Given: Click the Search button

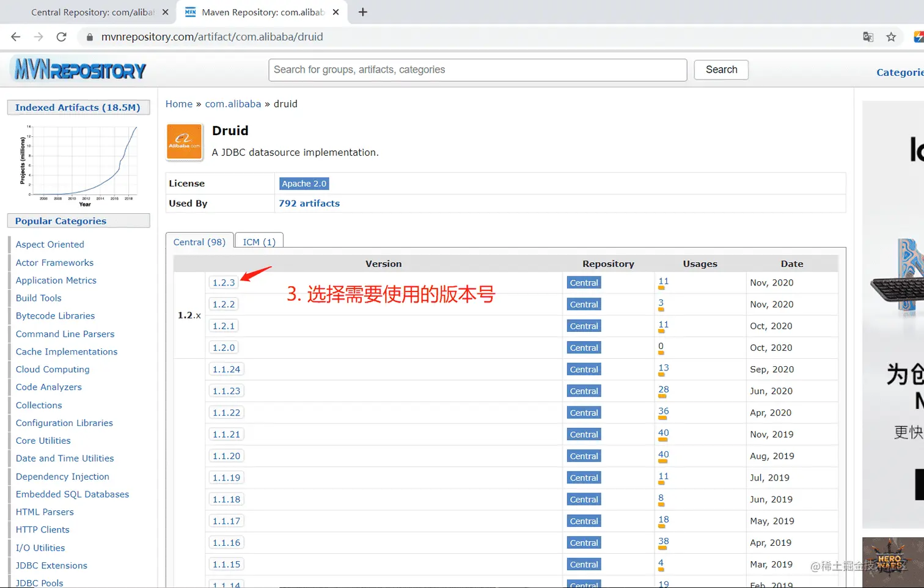Looking at the screenshot, I should coord(721,70).
